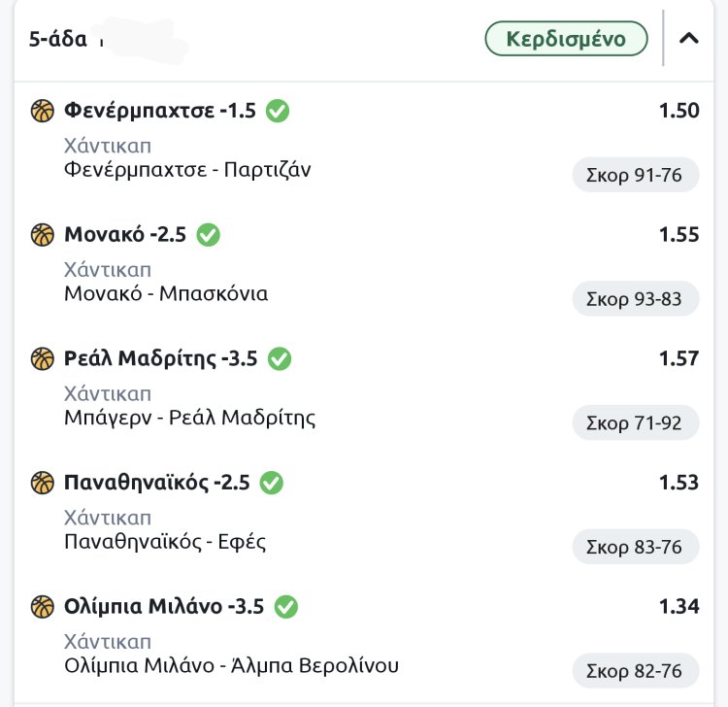Click green checkmark next to Παναθηναϊκός -2.5
728x707 pixels.
tap(272, 483)
